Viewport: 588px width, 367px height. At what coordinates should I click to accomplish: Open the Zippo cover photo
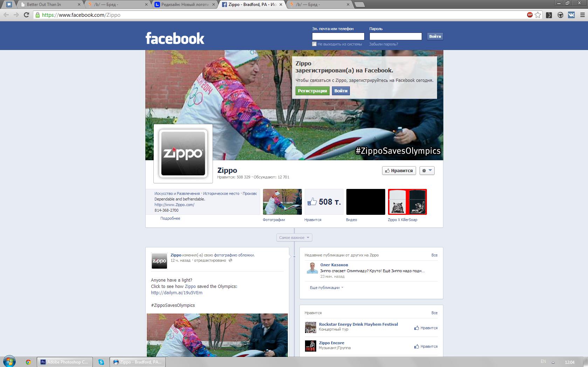294,105
